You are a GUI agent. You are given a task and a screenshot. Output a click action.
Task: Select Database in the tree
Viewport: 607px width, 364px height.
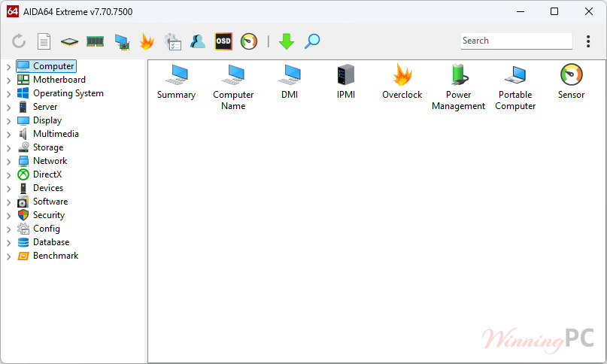tap(44, 242)
